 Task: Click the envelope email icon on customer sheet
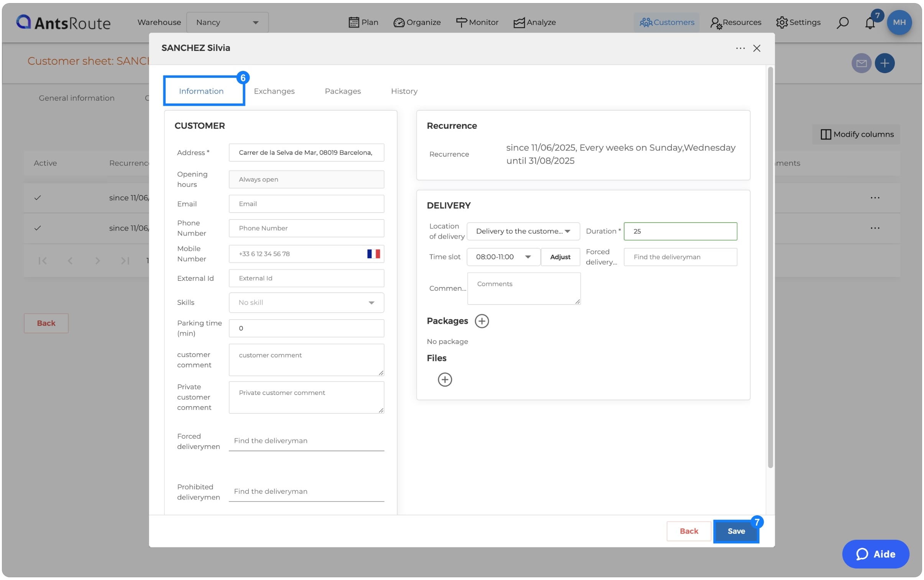pyautogui.click(x=861, y=63)
